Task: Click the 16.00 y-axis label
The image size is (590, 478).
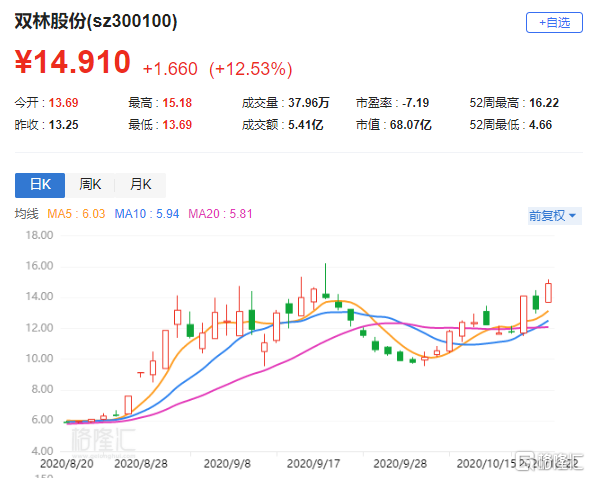Action: pyautogui.click(x=39, y=266)
